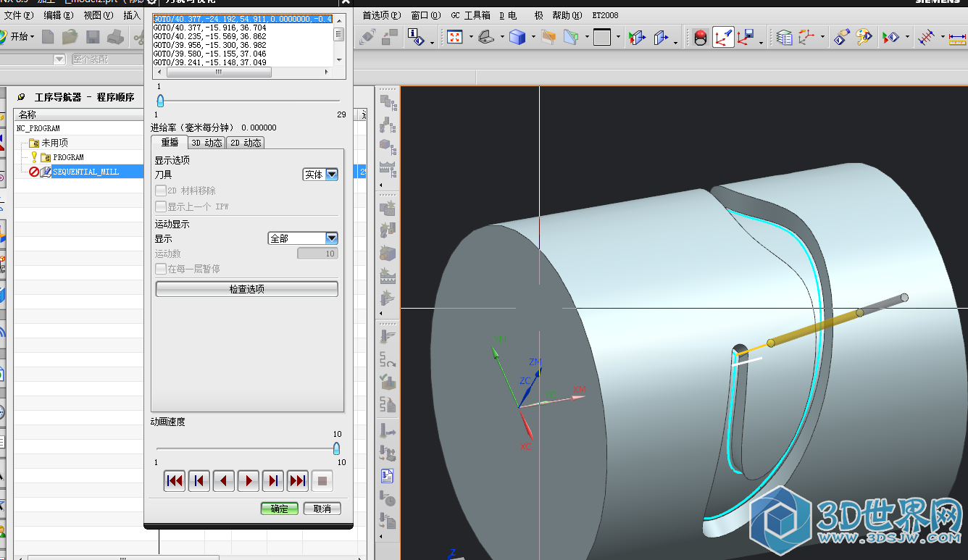
Task: Select the PROGRAM folder in the navigator
Action: 68,157
